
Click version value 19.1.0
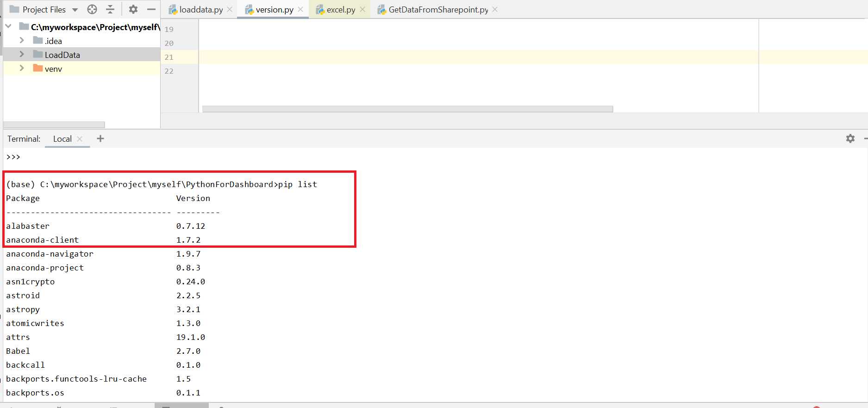(x=191, y=337)
